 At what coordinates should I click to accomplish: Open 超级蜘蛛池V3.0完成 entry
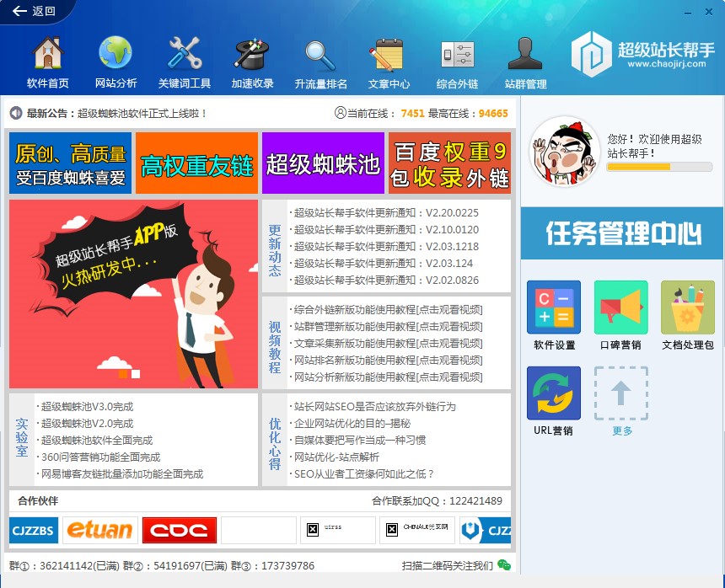(x=87, y=407)
